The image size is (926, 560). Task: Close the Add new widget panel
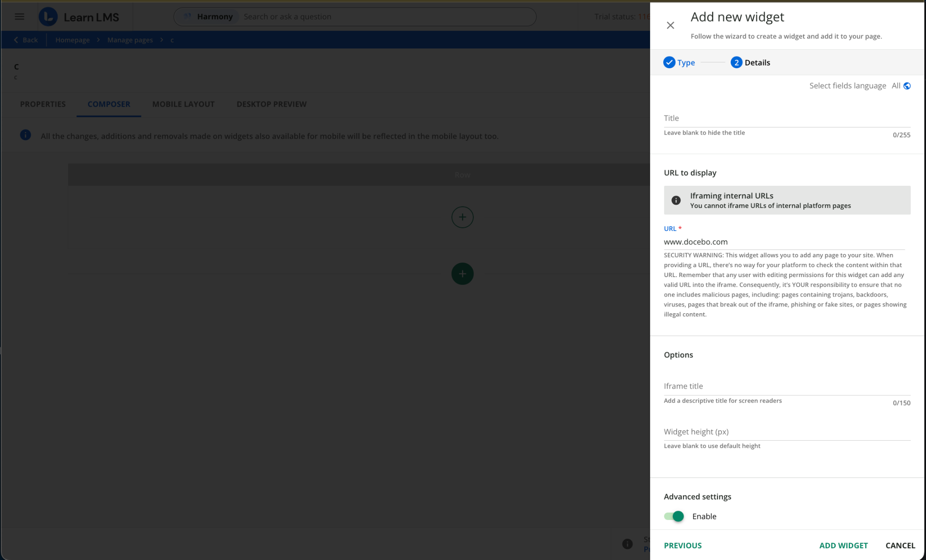click(x=670, y=25)
